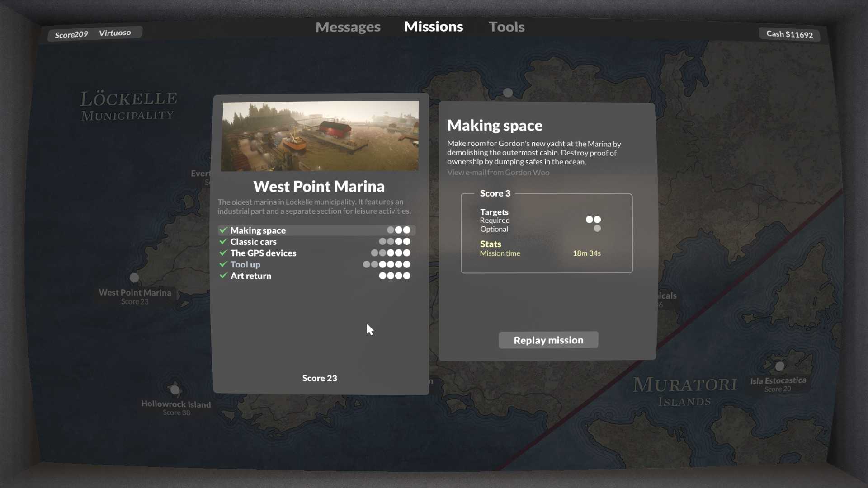Click Tool up target dots indicator

[x=387, y=264]
